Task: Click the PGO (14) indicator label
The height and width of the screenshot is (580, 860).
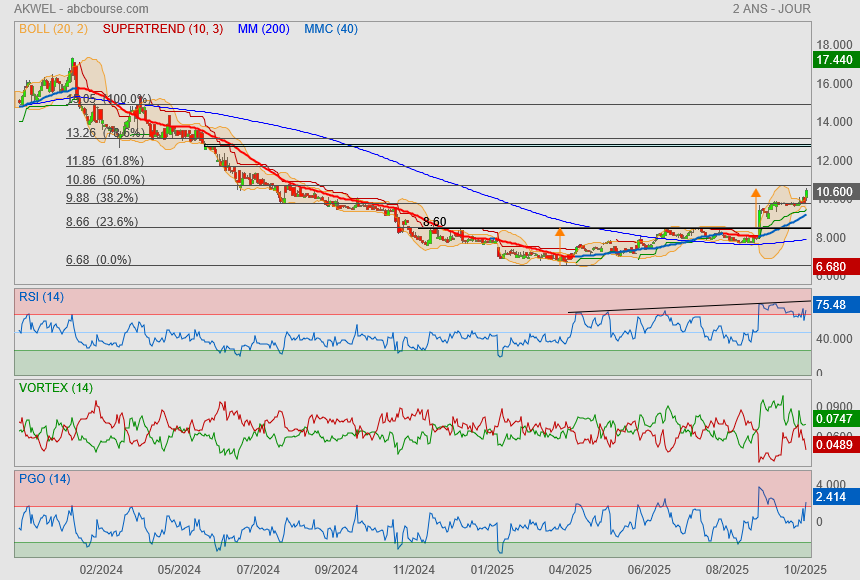Action: point(44,479)
